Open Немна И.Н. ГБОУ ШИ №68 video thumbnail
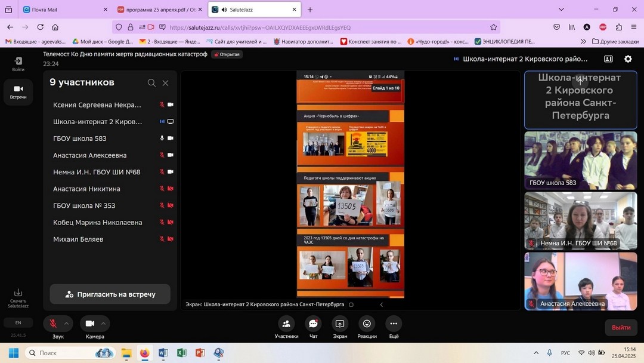 (581, 221)
